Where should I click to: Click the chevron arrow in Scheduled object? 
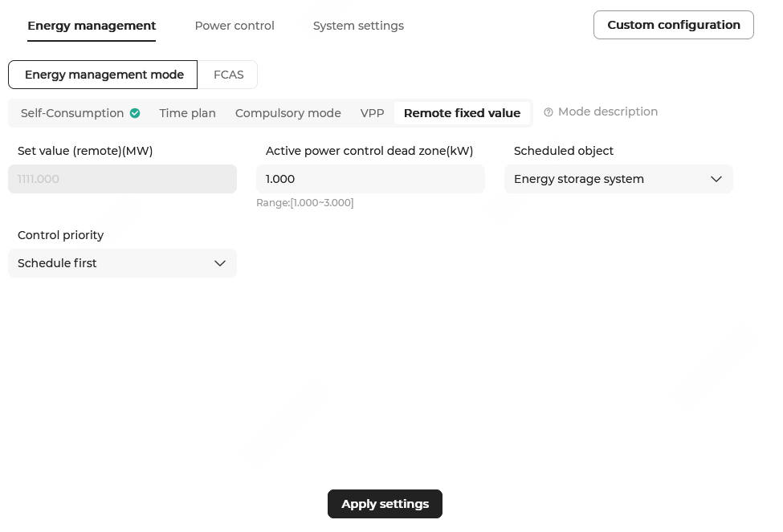[x=716, y=179]
